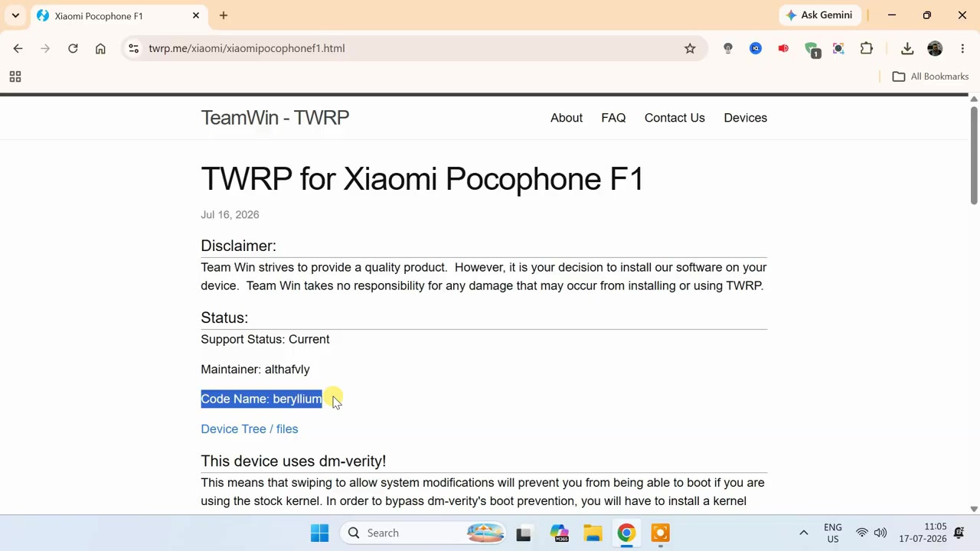
Task: Click the page vertical scrollbar thumb
Action: tap(974, 155)
